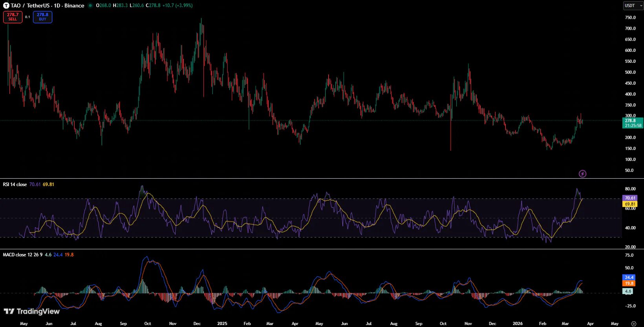Click the 0.1 order quantity field

(x=27, y=17)
